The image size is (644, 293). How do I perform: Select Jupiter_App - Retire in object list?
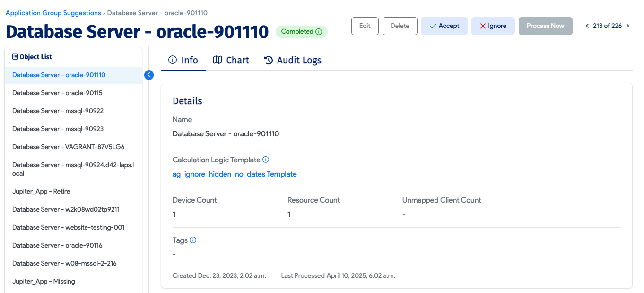(41, 191)
